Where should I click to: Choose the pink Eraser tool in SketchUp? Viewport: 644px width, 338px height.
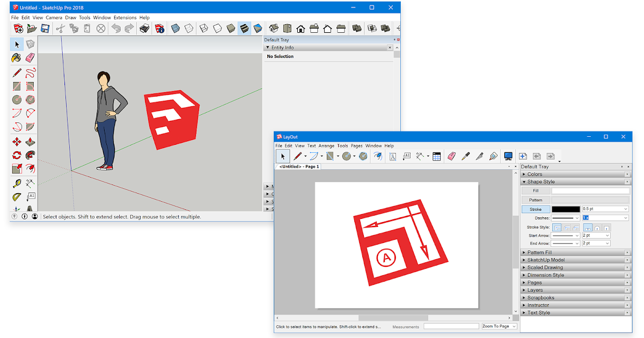[31, 58]
